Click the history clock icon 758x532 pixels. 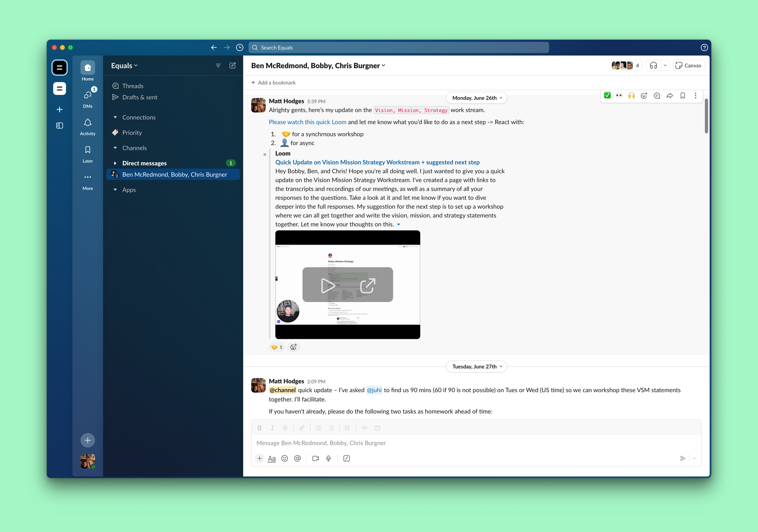240,47
